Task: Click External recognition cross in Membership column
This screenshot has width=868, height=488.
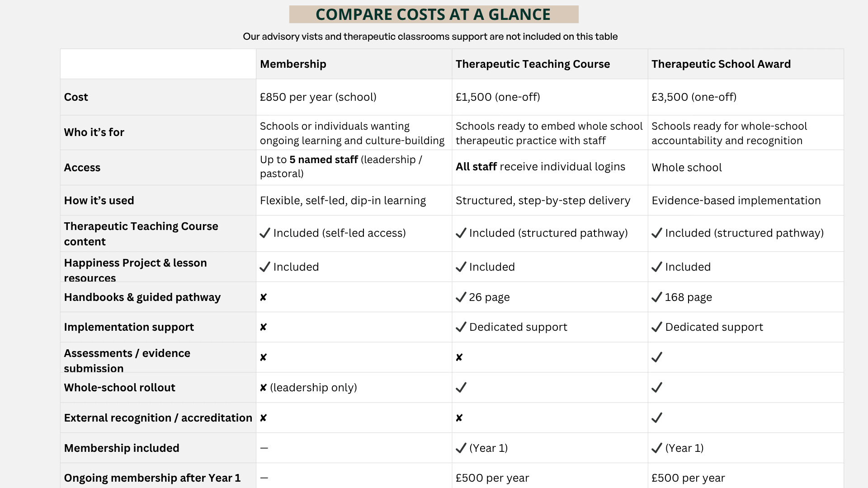Action: (264, 418)
